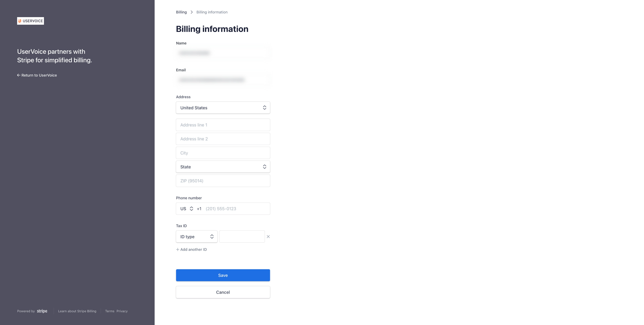
Task: Open the Privacy link in footer
Action: point(122,311)
